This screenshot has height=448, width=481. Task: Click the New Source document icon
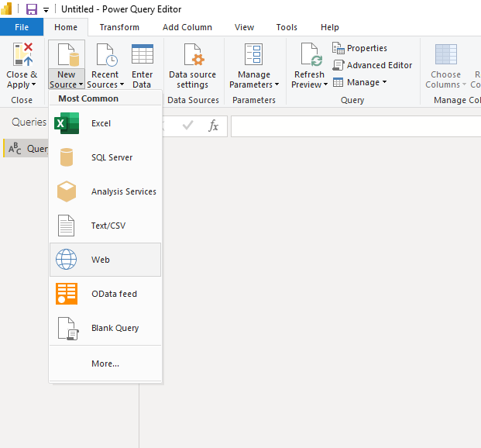[x=69, y=55]
